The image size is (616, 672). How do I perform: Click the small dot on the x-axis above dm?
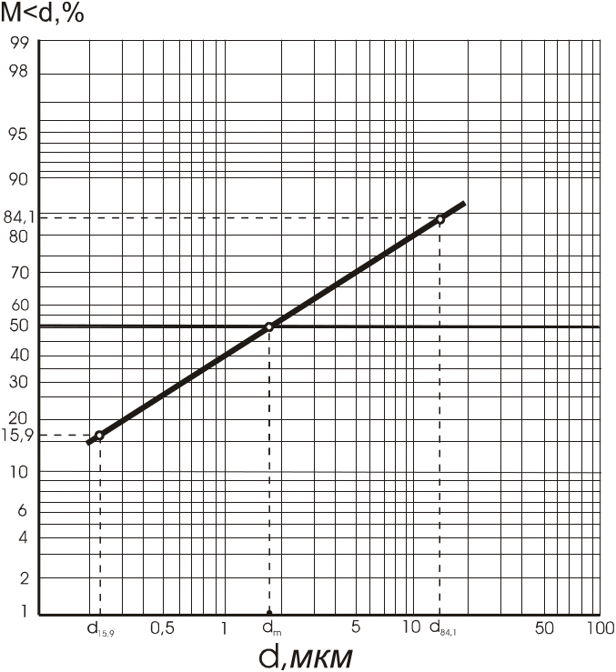click(x=269, y=613)
